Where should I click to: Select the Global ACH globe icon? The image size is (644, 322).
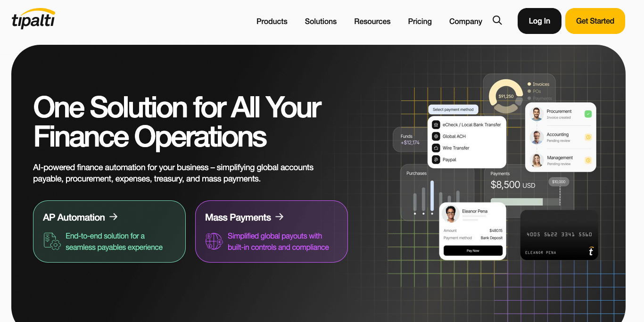(x=436, y=136)
